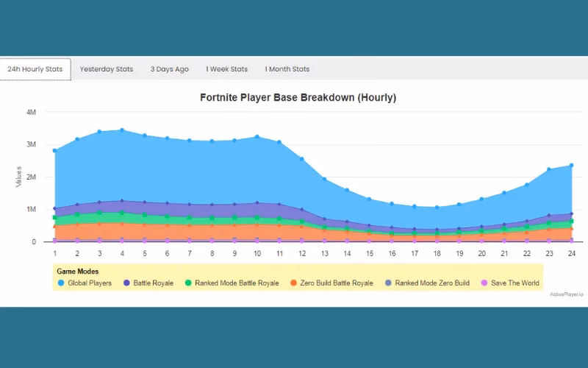Click the Global Players data point at hour 21

pos(504,193)
